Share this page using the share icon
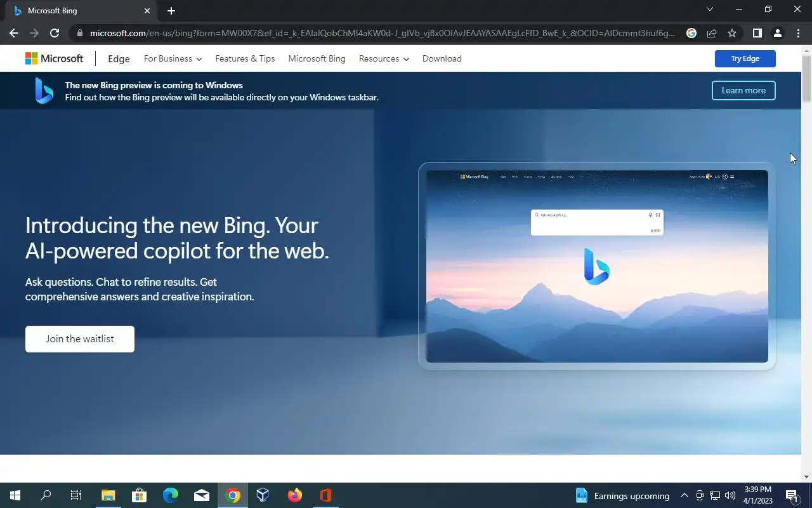Screen dimensions: 812x508 coord(712,33)
